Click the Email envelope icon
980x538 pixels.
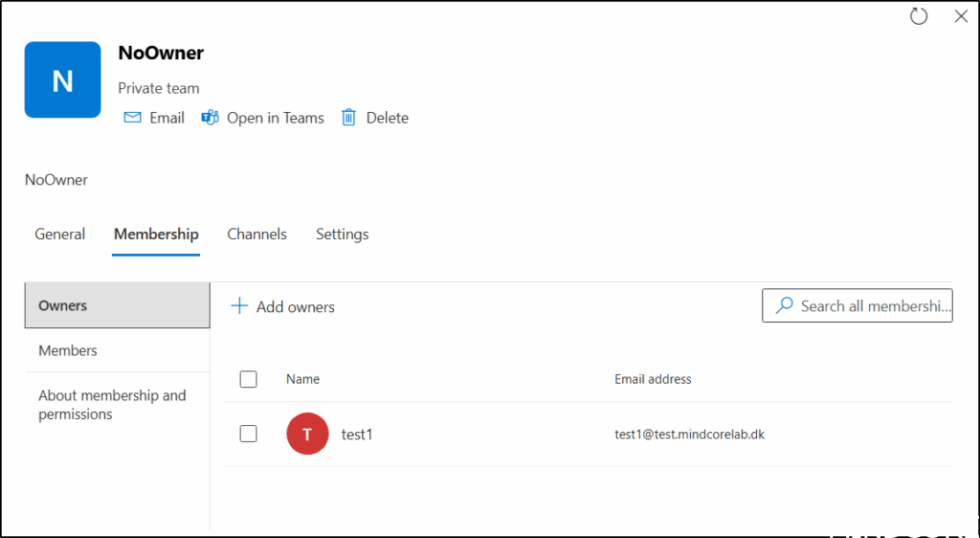coord(132,118)
